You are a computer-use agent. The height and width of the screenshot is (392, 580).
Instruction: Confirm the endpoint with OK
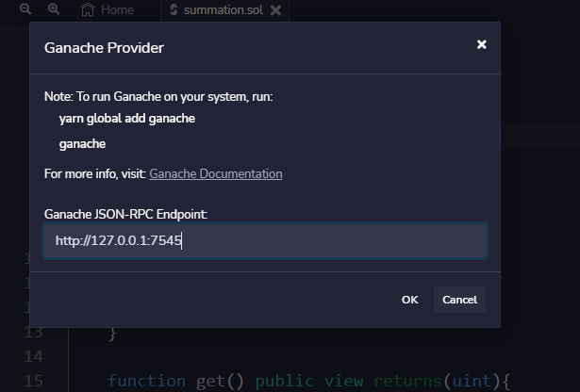pyautogui.click(x=410, y=300)
